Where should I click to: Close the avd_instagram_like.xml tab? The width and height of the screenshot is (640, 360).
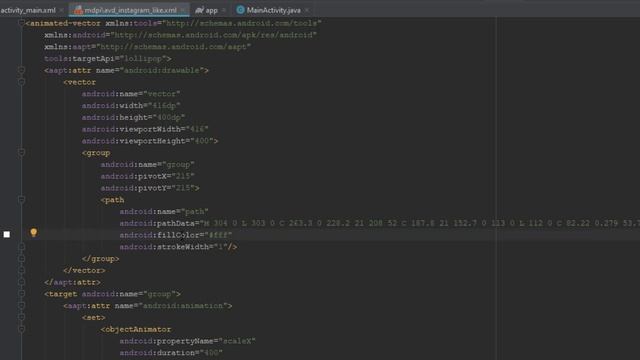click(182, 10)
